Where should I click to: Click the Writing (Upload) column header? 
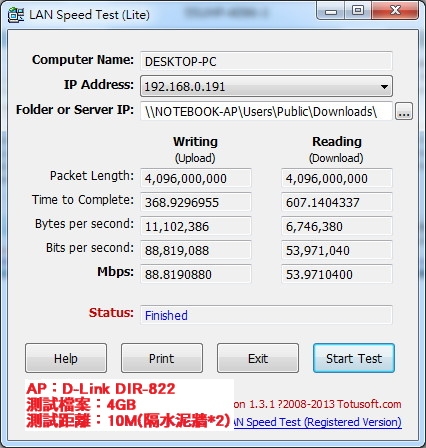coord(195,149)
